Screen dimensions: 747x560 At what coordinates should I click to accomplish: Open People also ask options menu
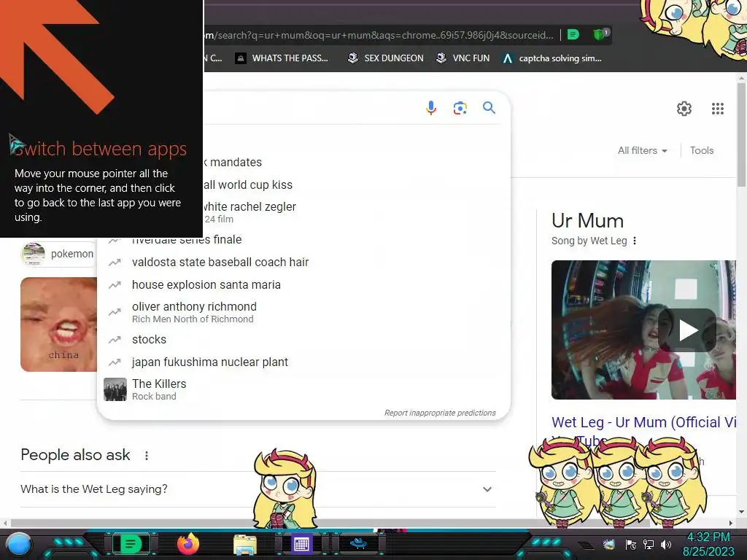tap(146, 456)
